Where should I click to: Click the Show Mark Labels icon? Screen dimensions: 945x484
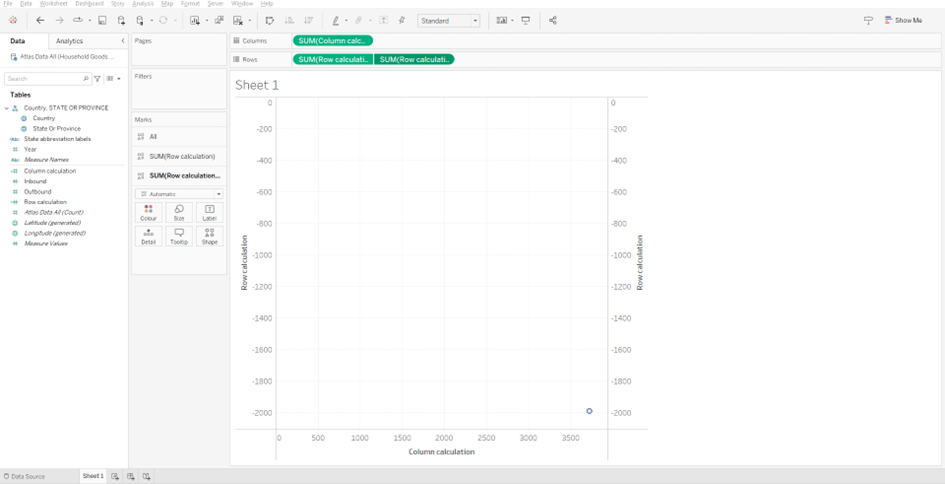383,20
